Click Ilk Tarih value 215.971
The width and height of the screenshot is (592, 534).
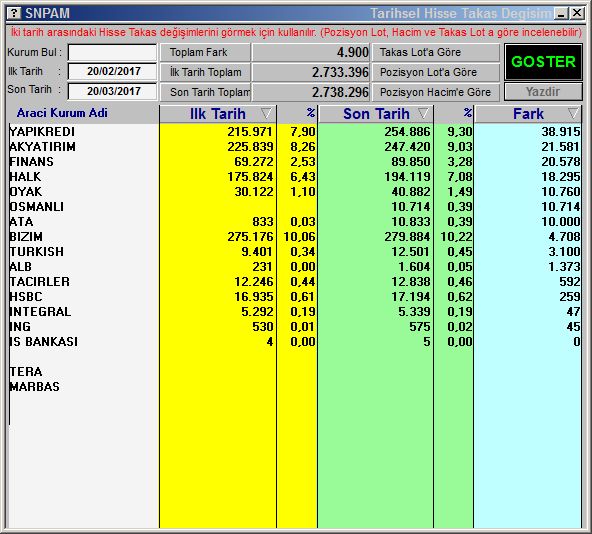[x=250, y=132]
